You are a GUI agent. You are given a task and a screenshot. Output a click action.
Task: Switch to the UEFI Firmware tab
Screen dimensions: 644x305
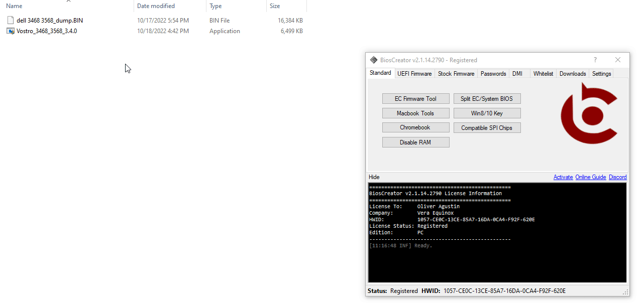click(x=414, y=74)
